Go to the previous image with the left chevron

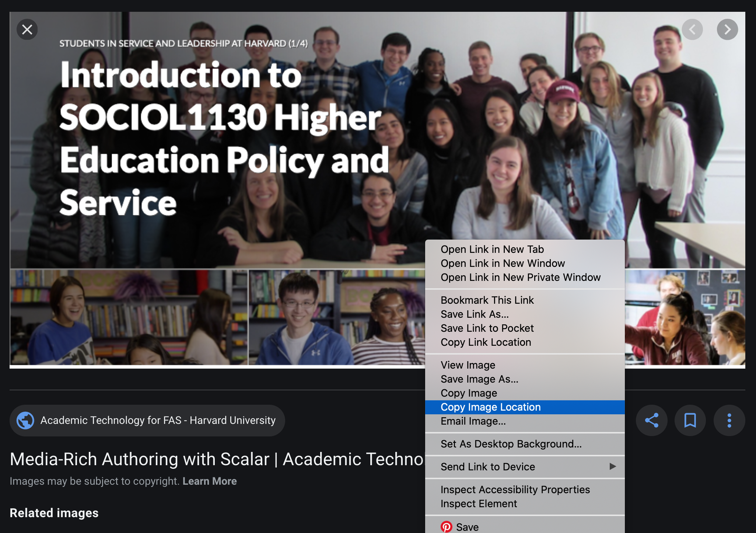[692, 29]
